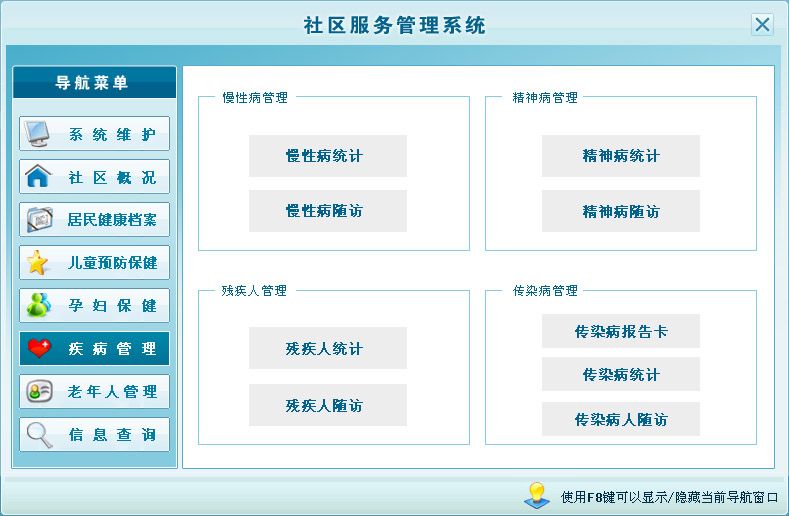Click the magnifying glass icon for 信息查询

40,434
